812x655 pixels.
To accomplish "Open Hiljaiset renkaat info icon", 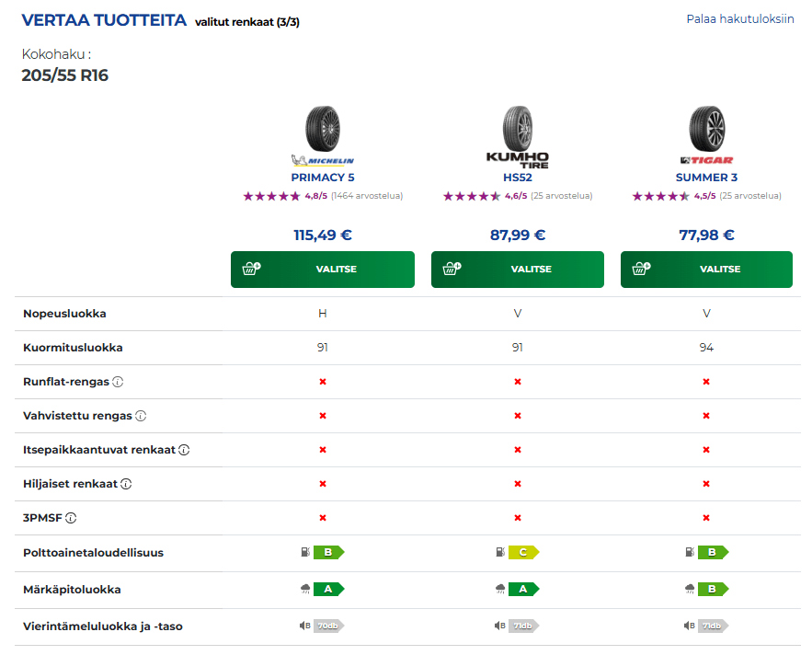I will click(x=126, y=484).
